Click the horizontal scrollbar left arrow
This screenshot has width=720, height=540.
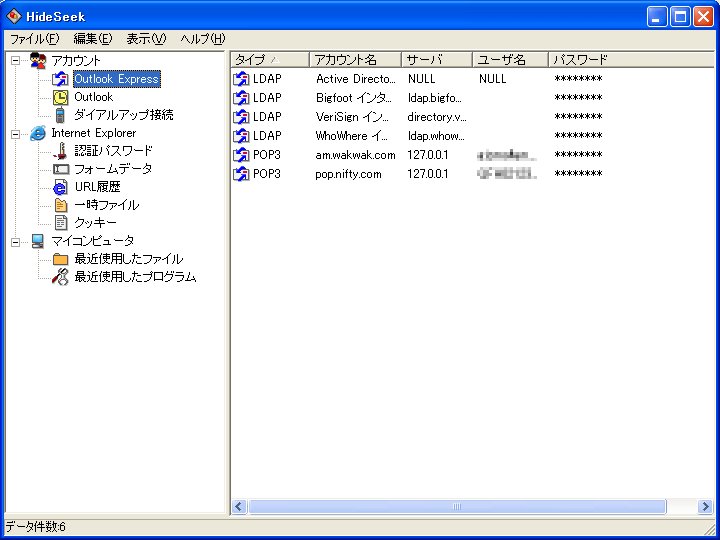(x=239, y=506)
